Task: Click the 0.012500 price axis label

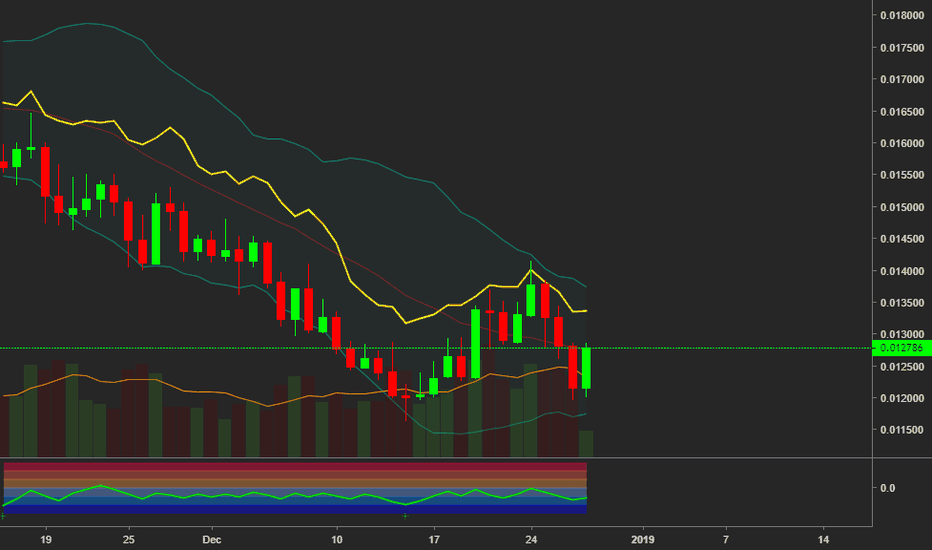Action: (902, 367)
